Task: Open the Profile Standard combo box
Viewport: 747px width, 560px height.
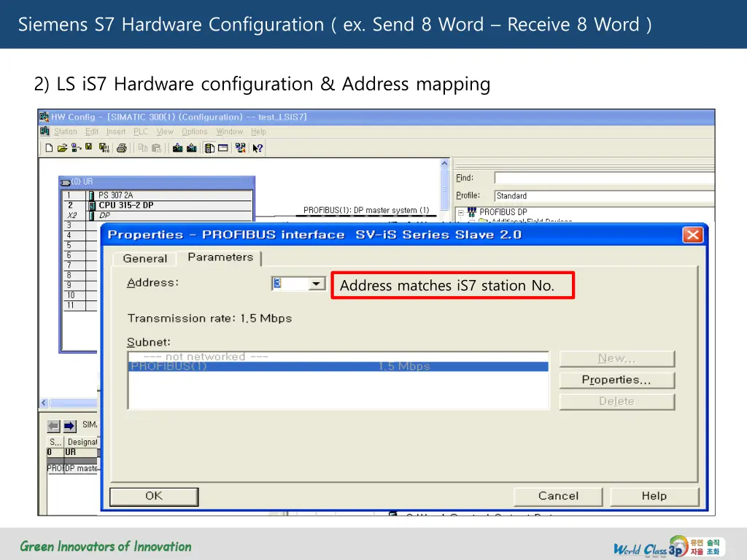Action: (604, 195)
